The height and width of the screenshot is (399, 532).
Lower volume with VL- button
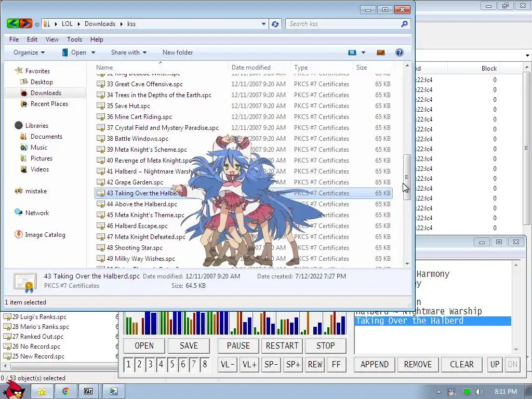(x=228, y=364)
